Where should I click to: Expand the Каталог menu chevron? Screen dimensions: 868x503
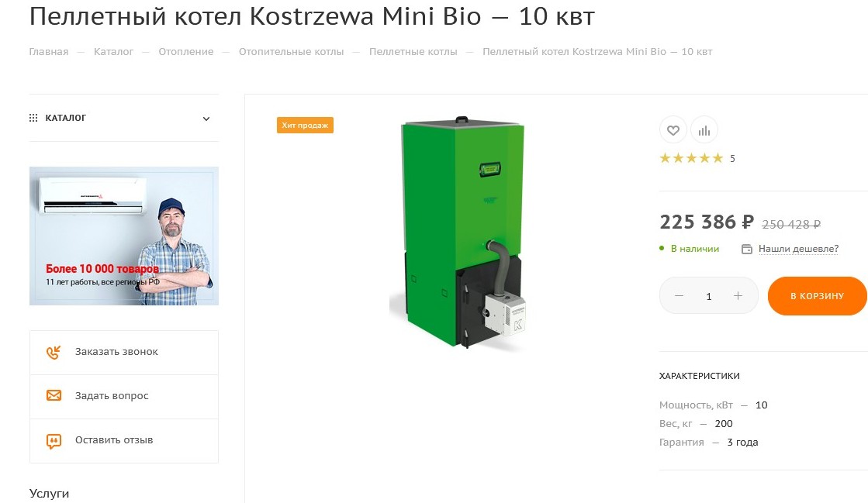point(206,119)
